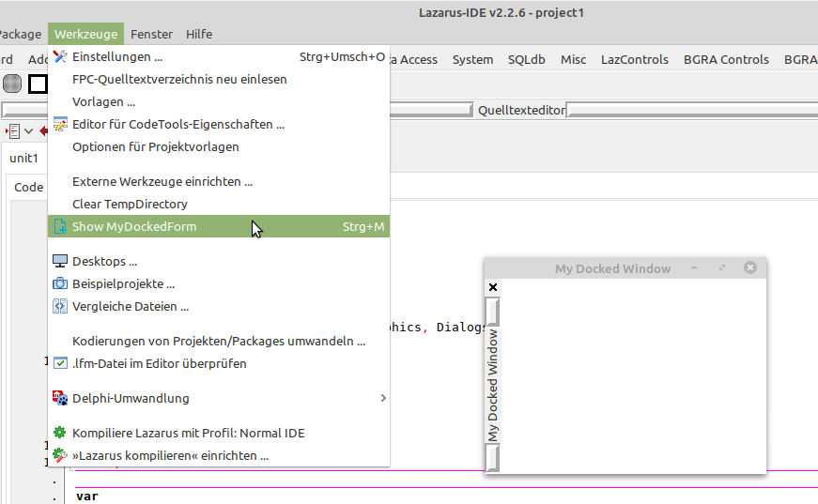Click the Show MyDockedForm icon
The image size is (818, 504).
(60, 226)
